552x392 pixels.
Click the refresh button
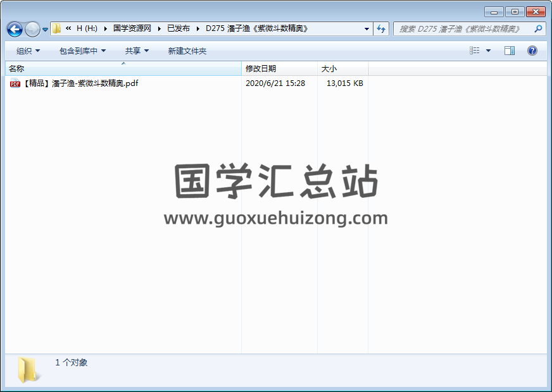pyautogui.click(x=381, y=29)
